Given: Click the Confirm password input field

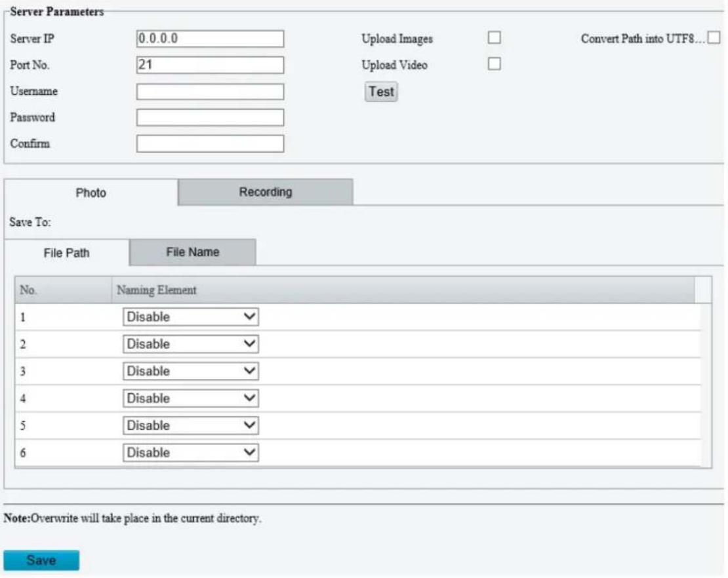Looking at the screenshot, I should point(211,144).
